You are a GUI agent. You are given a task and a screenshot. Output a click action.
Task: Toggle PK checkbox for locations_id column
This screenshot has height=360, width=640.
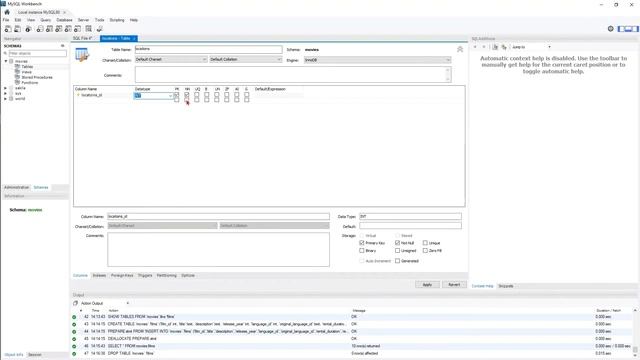[176, 95]
